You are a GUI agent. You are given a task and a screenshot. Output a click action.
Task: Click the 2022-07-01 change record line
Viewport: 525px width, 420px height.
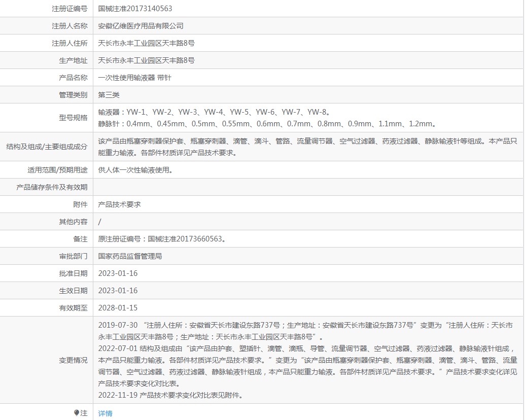(307, 366)
